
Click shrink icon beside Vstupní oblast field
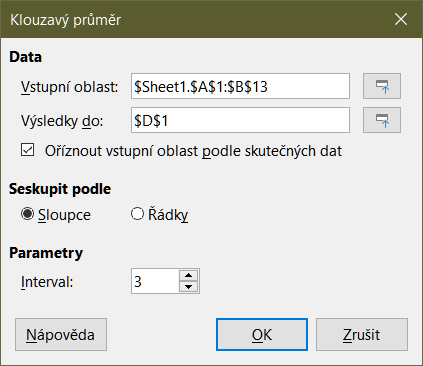click(x=382, y=86)
